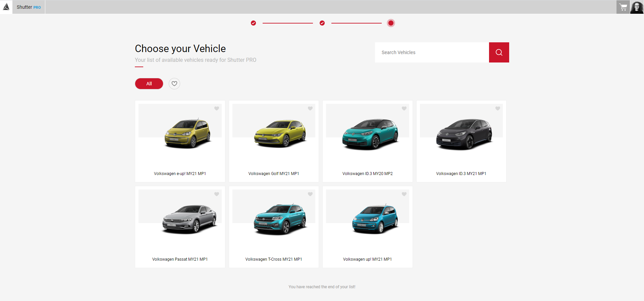The image size is (644, 301).
Task: Select the dark grey ID.3 MY21 image
Action: [464, 134]
